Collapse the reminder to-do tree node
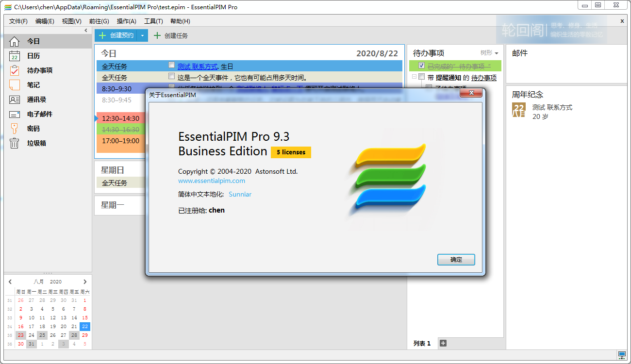This screenshot has height=364, width=631. click(x=414, y=77)
